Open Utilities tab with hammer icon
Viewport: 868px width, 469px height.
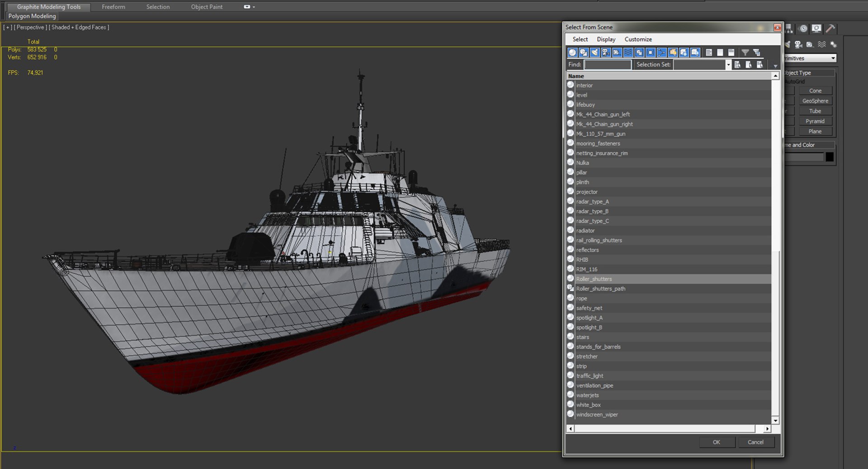click(830, 28)
